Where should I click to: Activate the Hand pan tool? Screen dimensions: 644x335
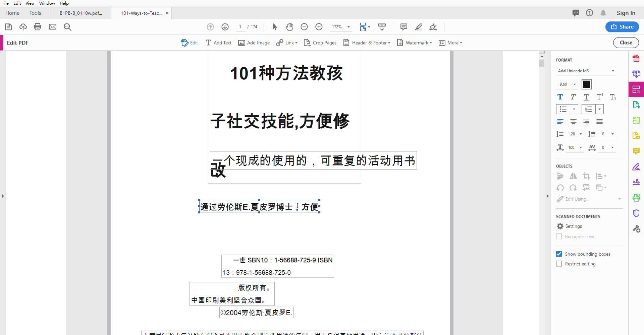(289, 27)
